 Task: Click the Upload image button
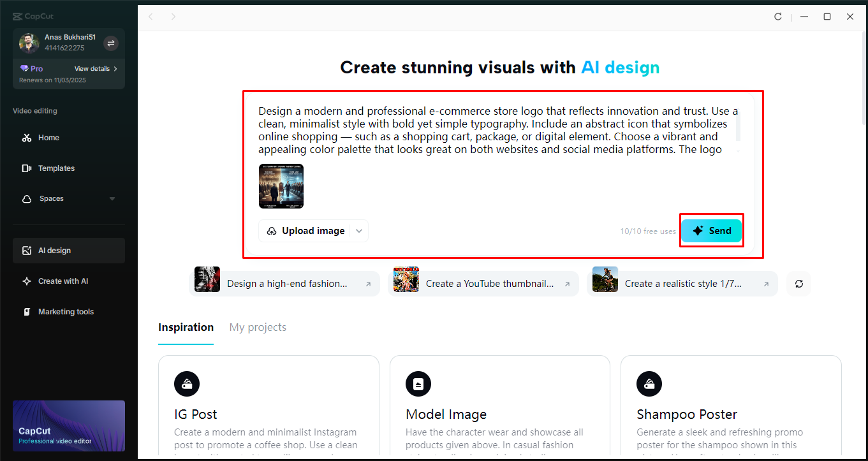[x=307, y=231]
